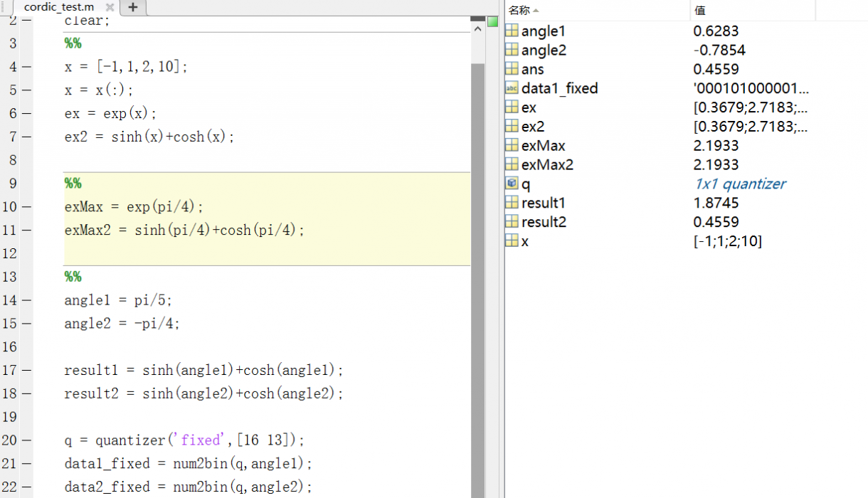This screenshot has width=868, height=498.
Task: Click the editor scrollbar up arrow
Action: (478, 29)
